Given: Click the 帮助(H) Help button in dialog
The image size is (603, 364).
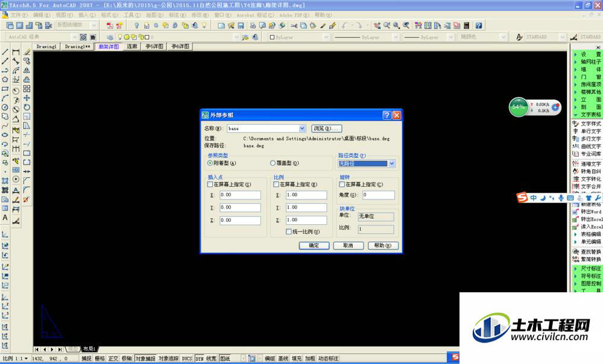Looking at the screenshot, I should click(x=383, y=246).
